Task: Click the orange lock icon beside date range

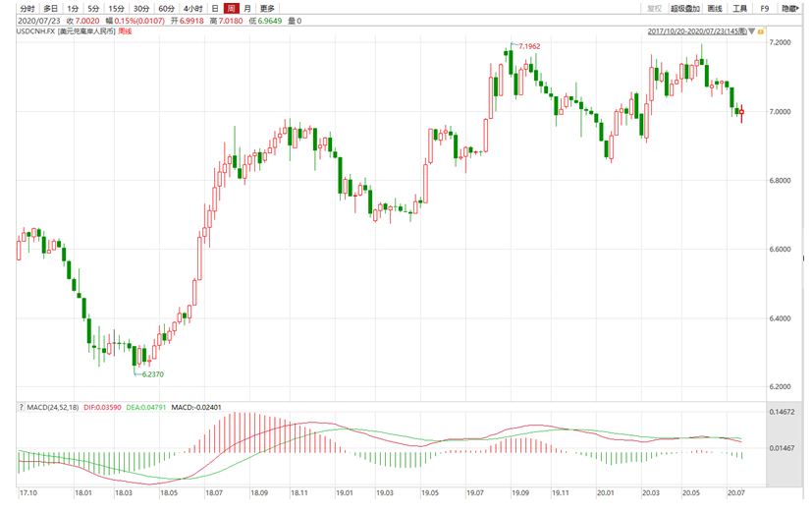Action: (761, 31)
